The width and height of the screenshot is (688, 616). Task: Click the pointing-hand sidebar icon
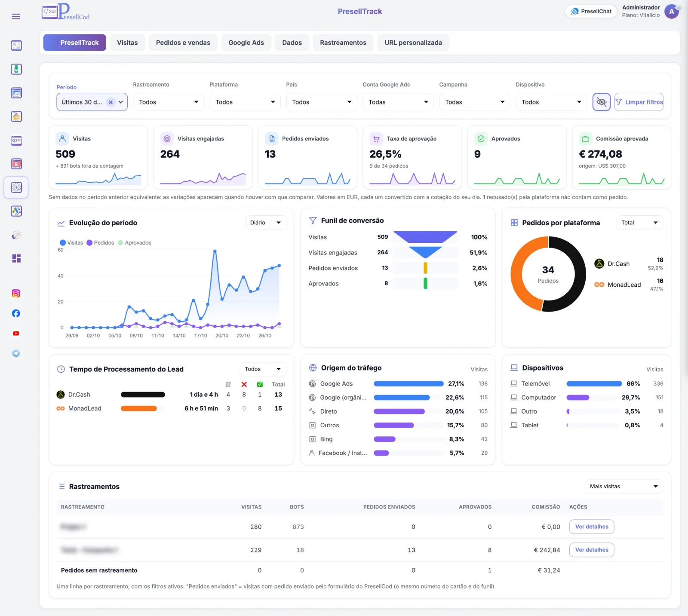point(16,235)
